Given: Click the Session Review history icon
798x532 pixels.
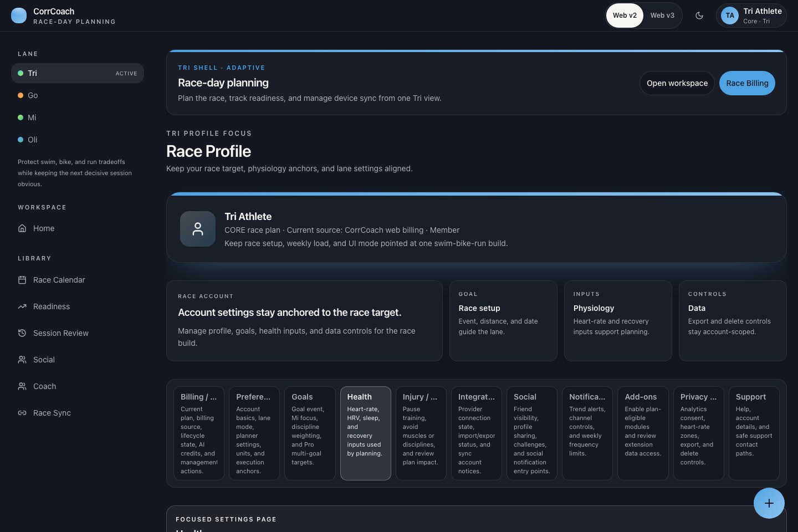Looking at the screenshot, I should (22, 333).
